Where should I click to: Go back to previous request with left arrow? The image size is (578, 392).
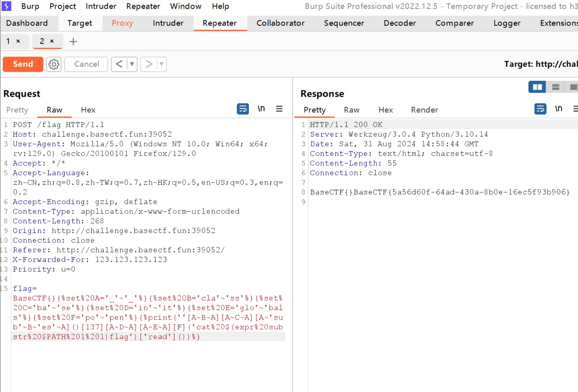coord(119,64)
